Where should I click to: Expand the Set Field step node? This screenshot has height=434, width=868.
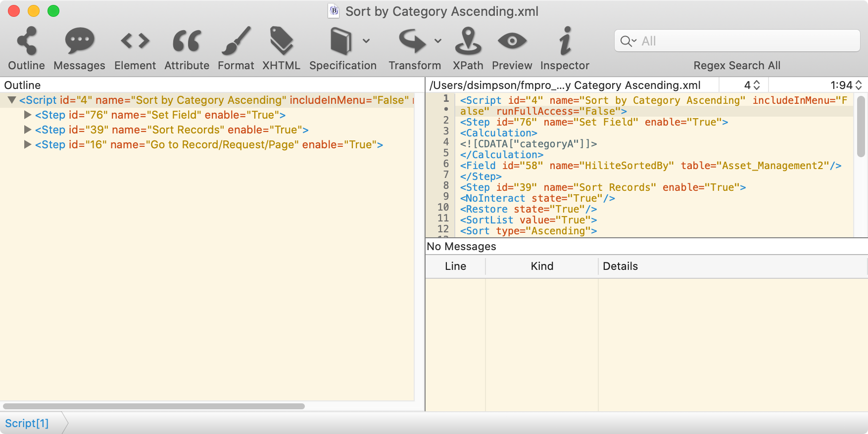pyautogui.click(x=28, y=115)
